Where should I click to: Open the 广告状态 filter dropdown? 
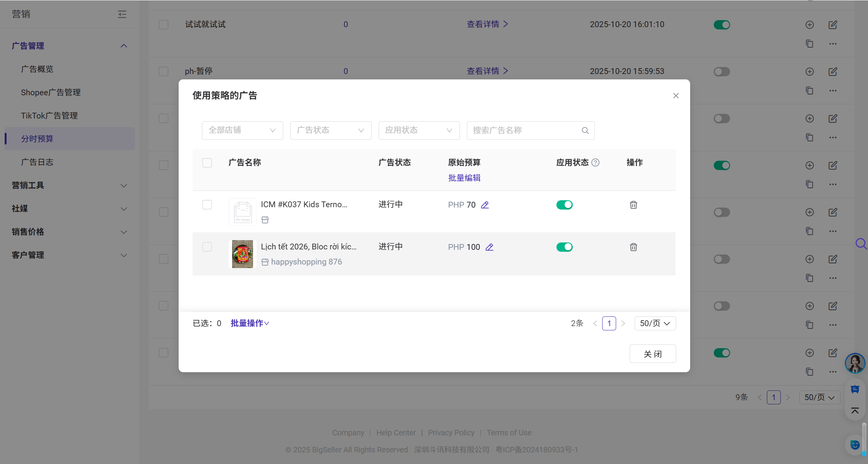tap(331, 131)
